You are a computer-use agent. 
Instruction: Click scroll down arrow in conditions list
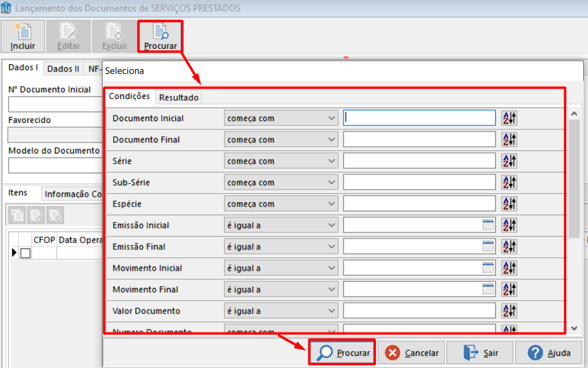pyautogui.click(x=574, y=328)
